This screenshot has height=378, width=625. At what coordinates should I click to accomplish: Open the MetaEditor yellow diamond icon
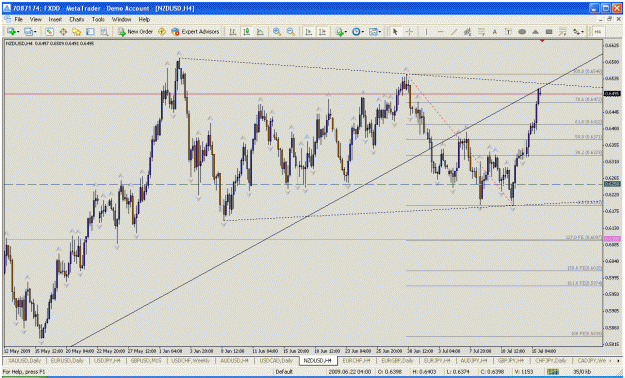tap(162, 32)
